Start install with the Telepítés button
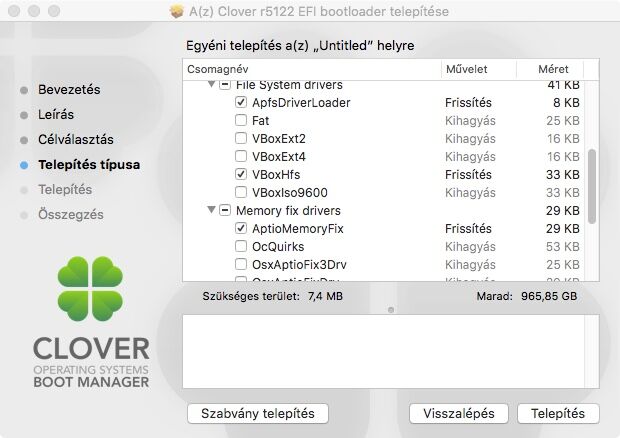 [x=558, y=413]
